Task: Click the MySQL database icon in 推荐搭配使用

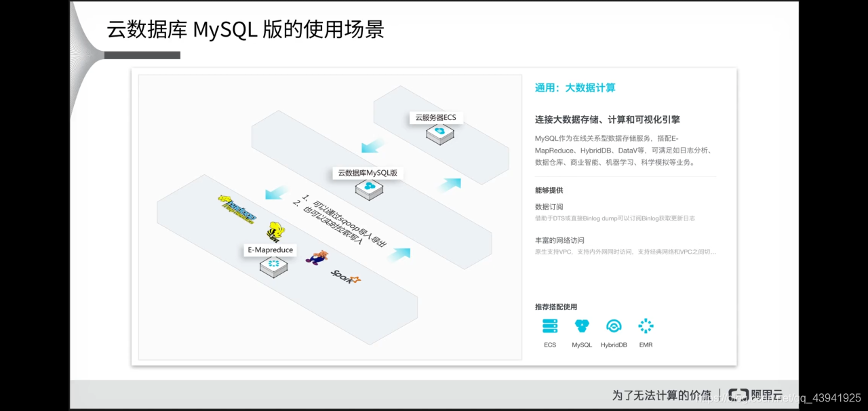Action: [x=582, y=326]
